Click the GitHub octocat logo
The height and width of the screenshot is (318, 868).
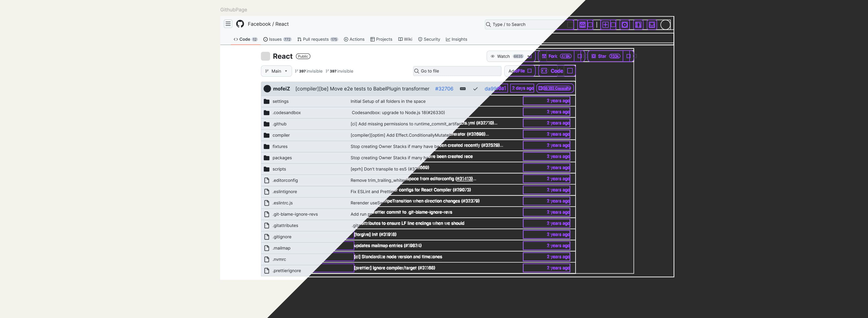click(x=240, y=24)
